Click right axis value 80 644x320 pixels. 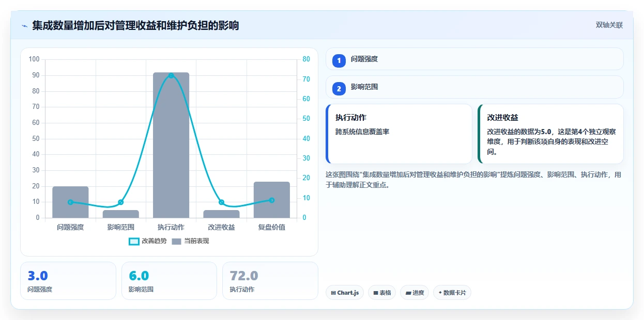pyautogui.click(x=306, y=59)
